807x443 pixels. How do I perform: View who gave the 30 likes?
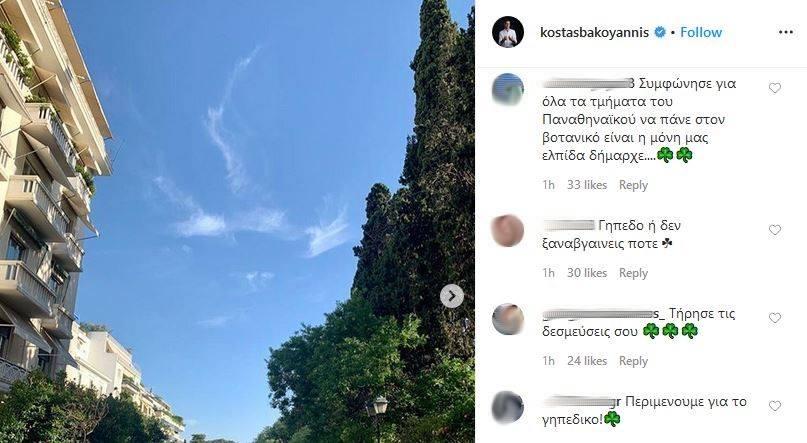[587, 273]
